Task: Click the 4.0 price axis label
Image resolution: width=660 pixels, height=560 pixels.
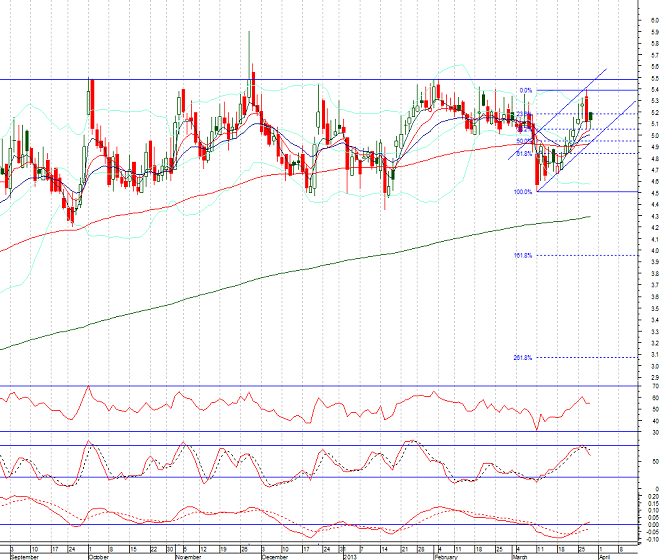Action: pyautogui.click(x=652, y=251)
